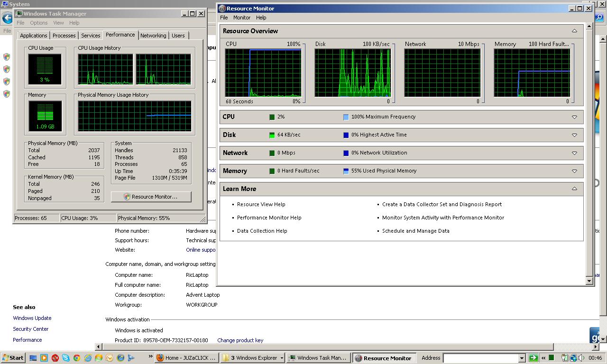
Task: Click the Physical Memory Usage History graph
Action: click(x=135, y=116)
